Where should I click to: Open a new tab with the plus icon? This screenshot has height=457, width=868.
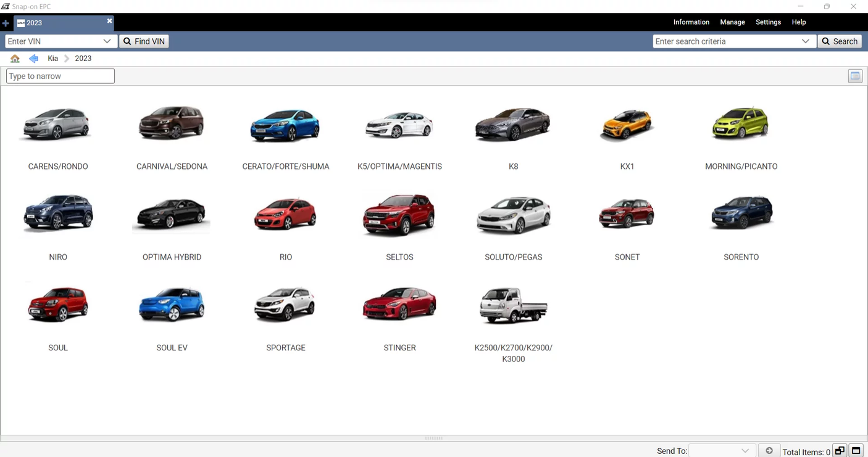coord(6,23)
